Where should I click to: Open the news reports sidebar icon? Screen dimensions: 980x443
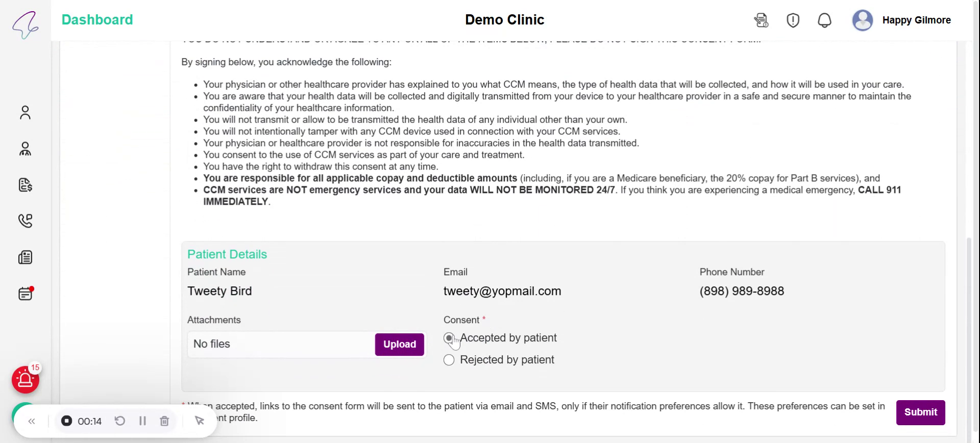[25, 257]
